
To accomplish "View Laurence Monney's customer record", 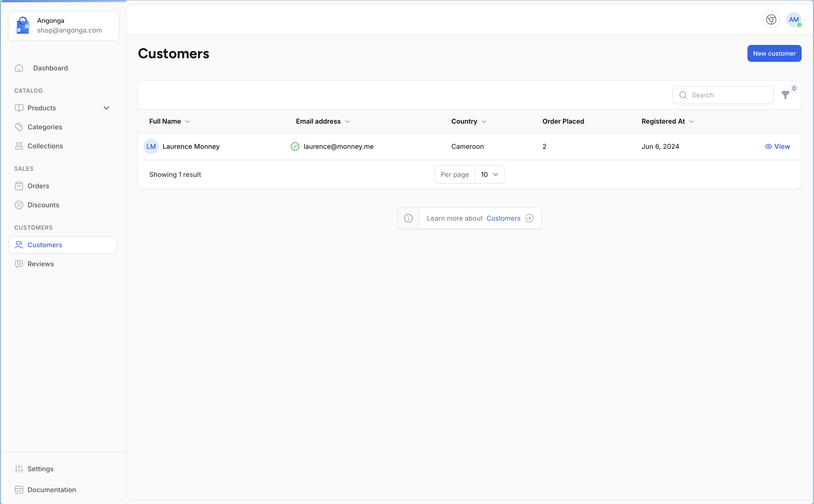I will tap(777, 147).
